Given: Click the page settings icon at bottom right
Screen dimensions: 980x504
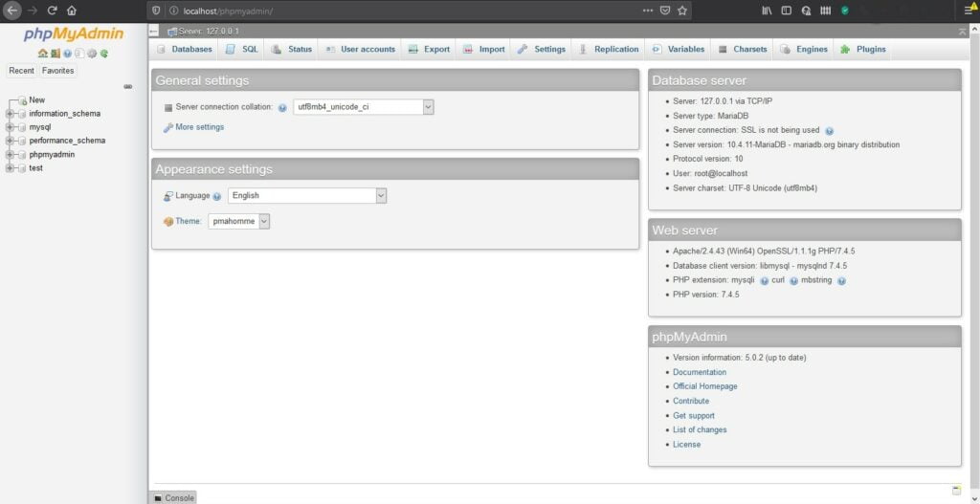Looking at the screenshot, I should pos(956,491).
